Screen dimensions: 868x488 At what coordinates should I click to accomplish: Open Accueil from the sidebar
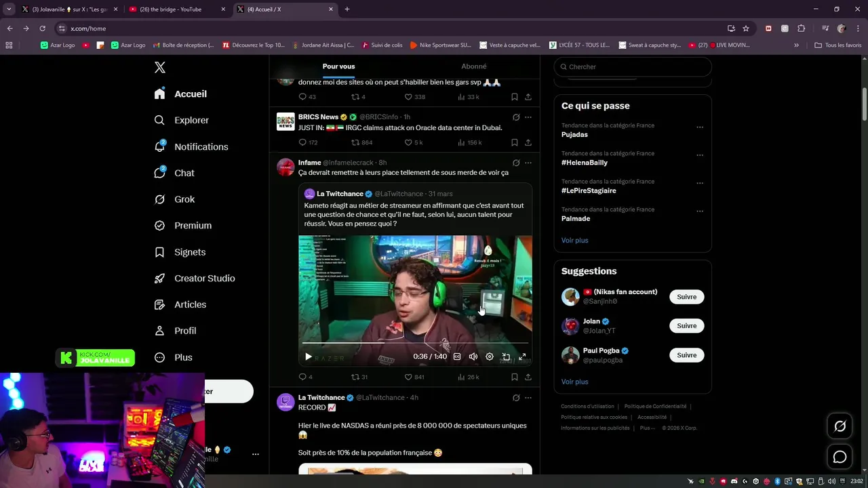tap(180, 94)
